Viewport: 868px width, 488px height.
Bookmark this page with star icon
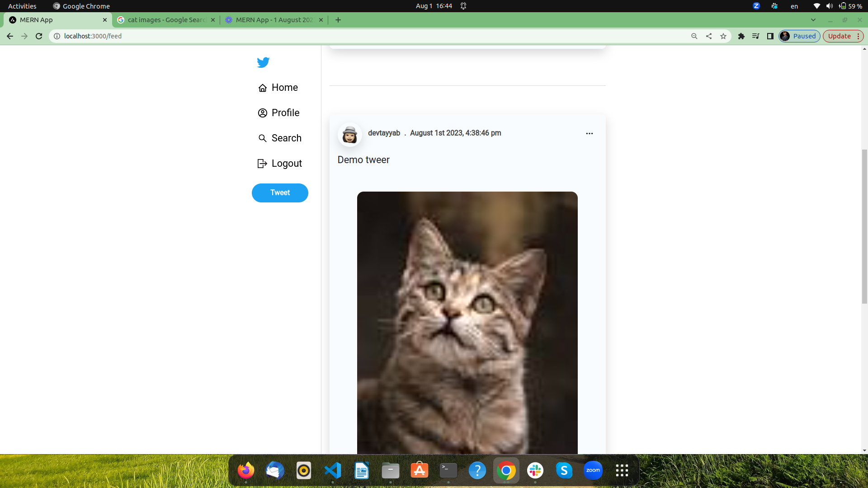point(723,36)
